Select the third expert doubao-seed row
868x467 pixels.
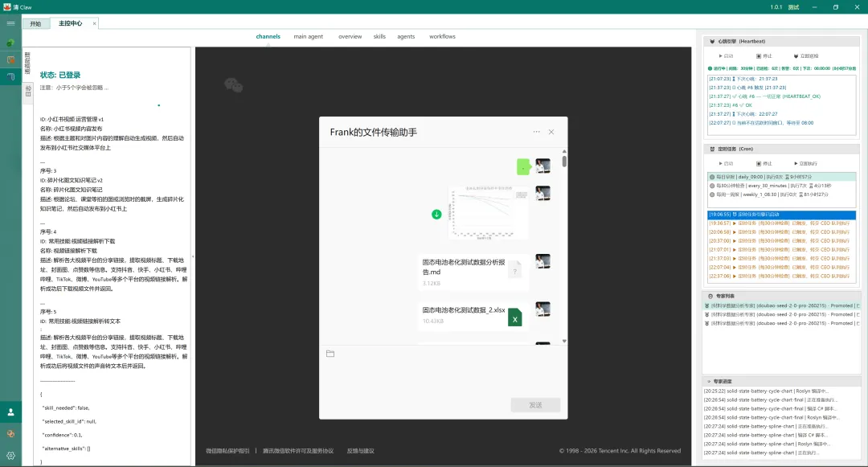pyautogui.click(x=782, y=323)
